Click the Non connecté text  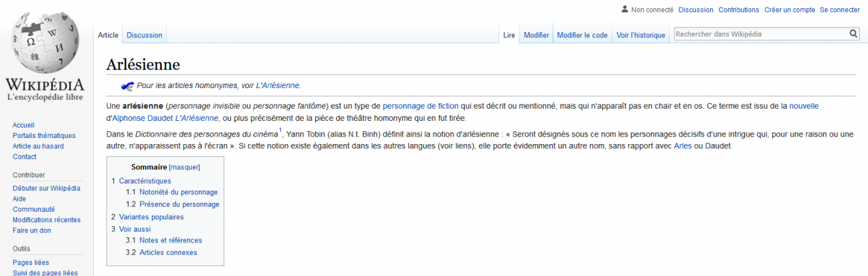tap(653, 10)
